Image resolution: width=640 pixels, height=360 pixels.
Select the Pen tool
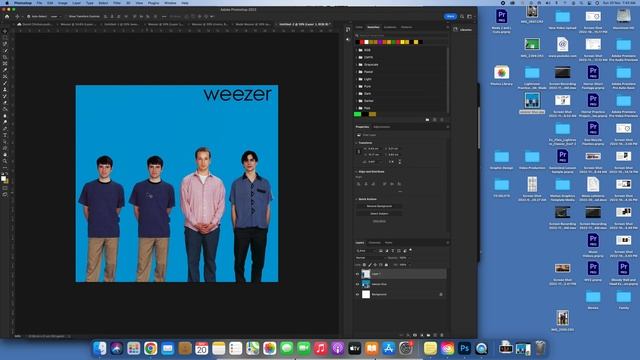[5, 129]
